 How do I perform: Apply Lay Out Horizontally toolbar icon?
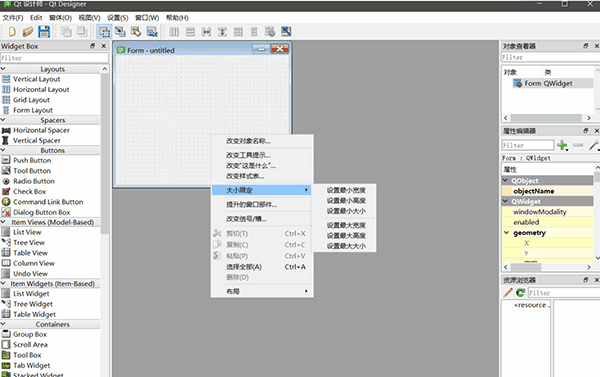(x=174, y=32)
